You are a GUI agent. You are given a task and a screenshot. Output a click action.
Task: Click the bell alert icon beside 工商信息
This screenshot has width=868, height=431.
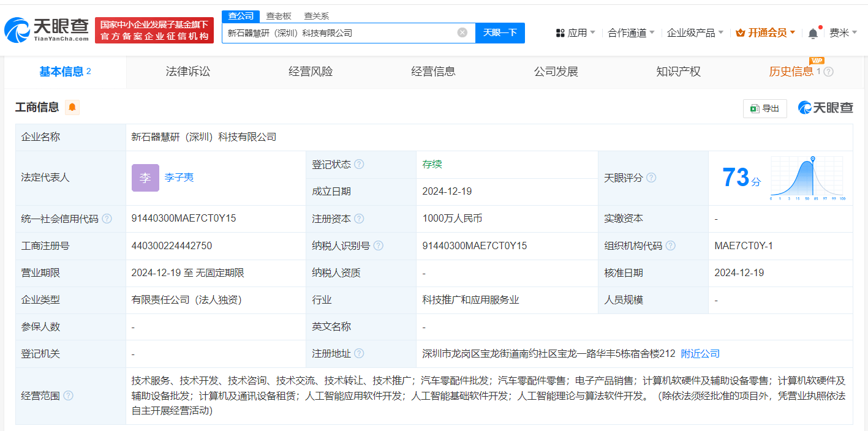click(x=72, y=108)
